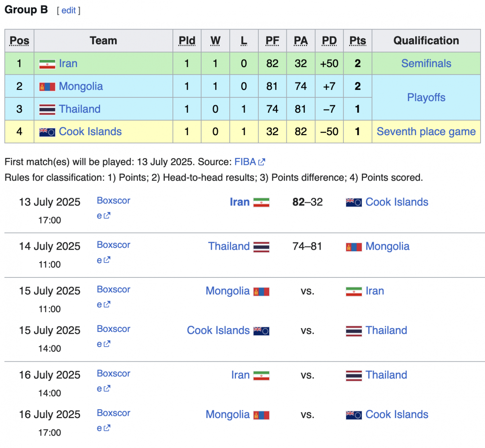485x448 pixels.
Task: Open Boxscore for Thailand vs Mongolia game
Action: tap(114, 252)
